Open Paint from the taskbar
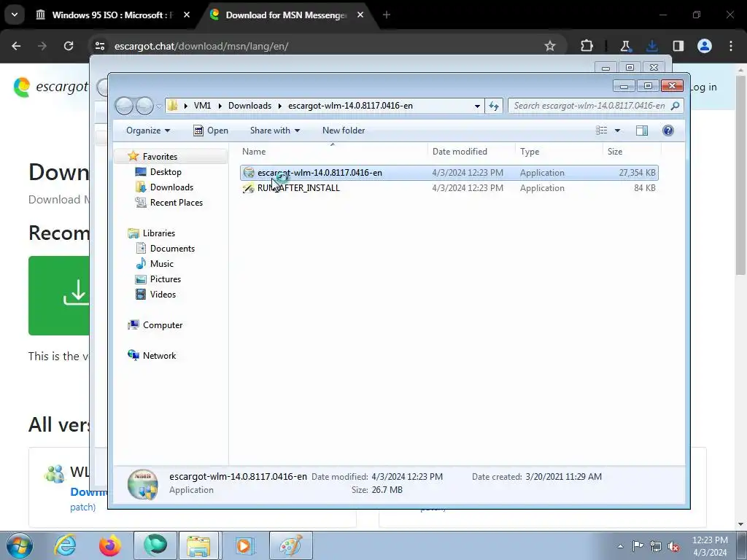 [x=290, y=545]
